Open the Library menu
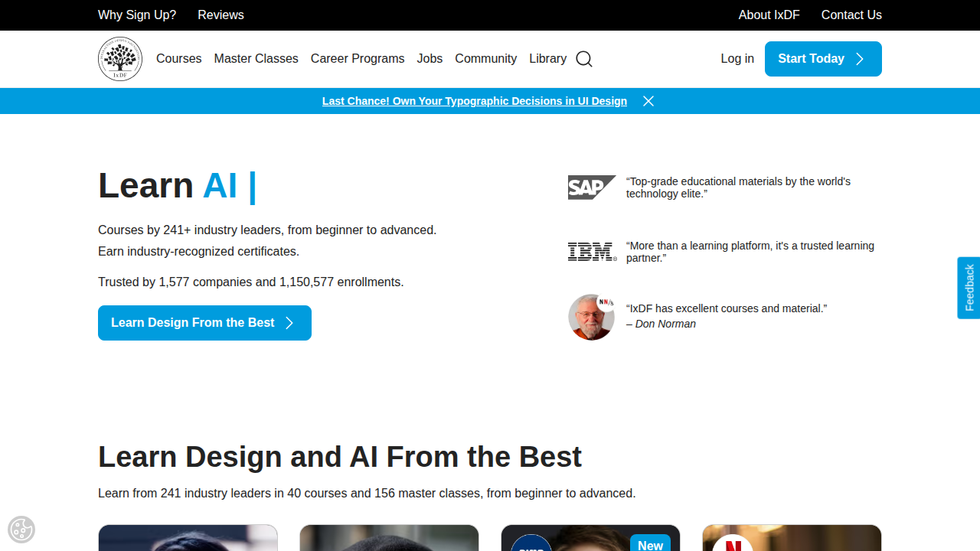The image size is (980, 551). pyautogui.click(x=548, y=59)
